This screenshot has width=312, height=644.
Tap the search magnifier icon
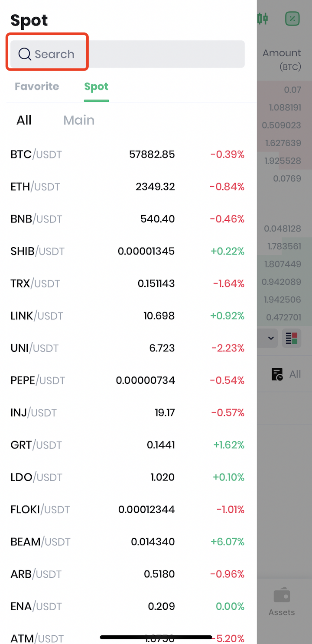coord(25,54)
